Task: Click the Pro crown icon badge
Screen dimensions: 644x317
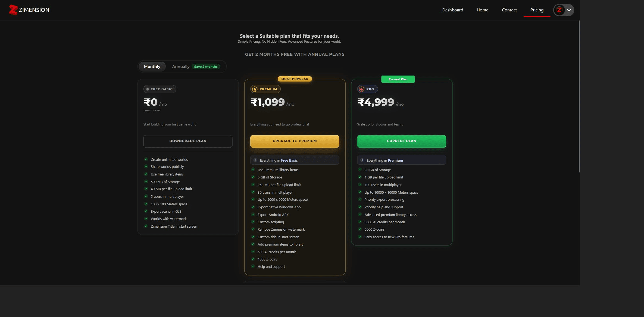Action: 361,89
